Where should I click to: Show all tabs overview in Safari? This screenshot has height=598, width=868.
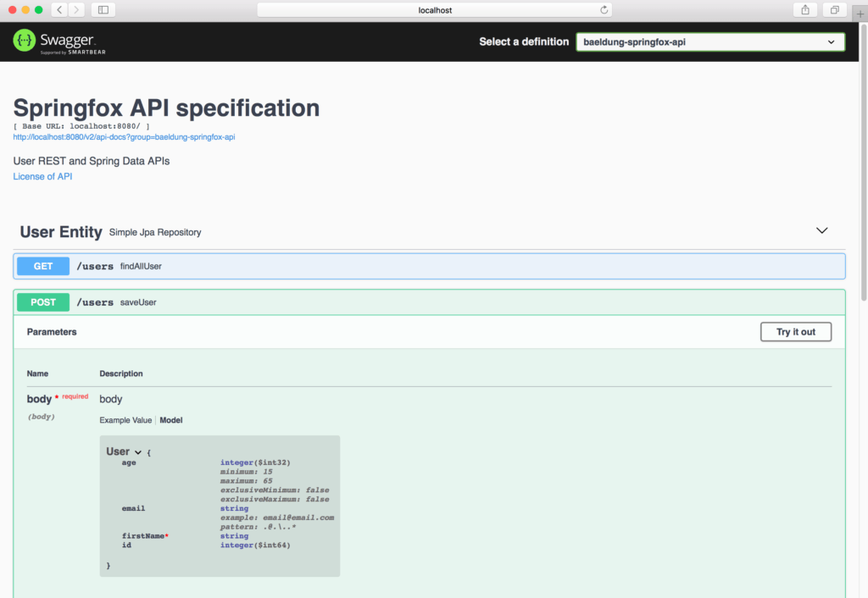click(835, 10)
